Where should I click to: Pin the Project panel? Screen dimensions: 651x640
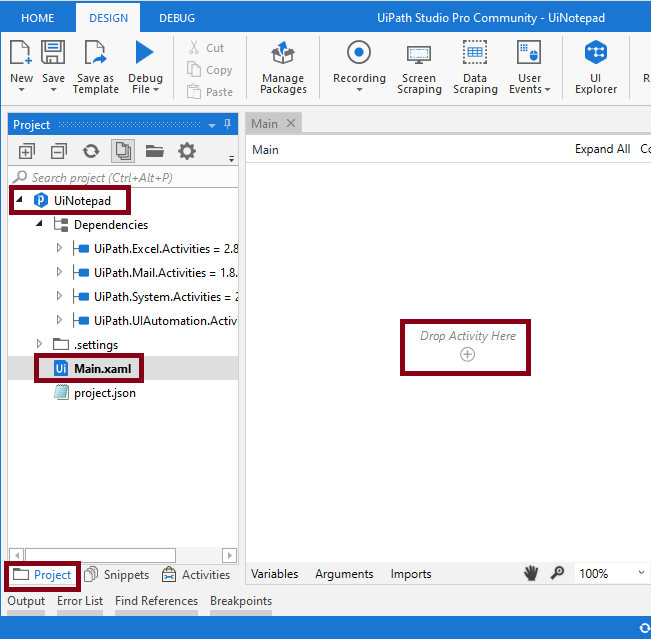pyautogui.click(x=227, y=124)
